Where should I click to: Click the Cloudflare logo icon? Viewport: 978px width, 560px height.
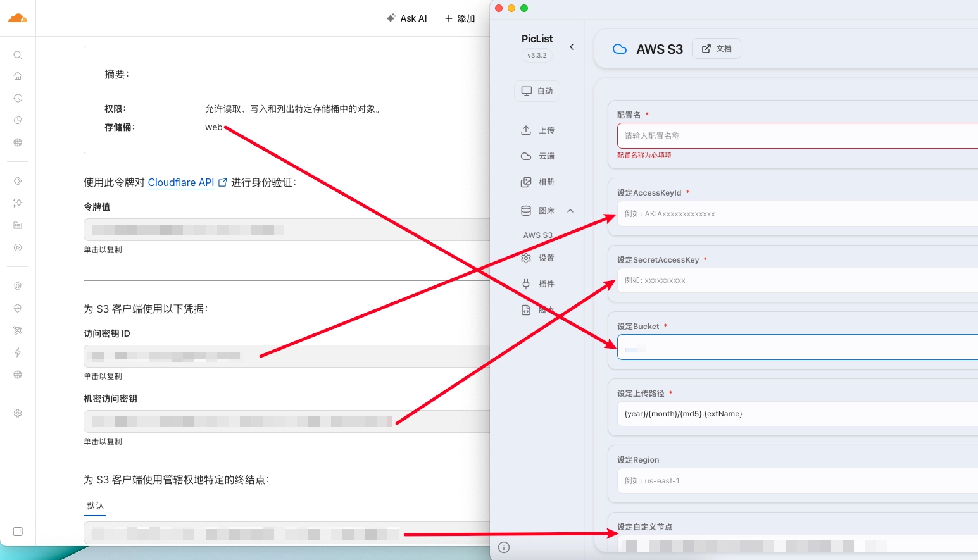[x=18, y=18]
